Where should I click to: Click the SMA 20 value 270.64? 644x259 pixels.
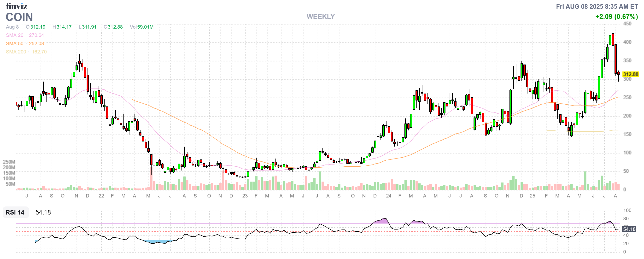pyautogui.click(x=36, y=35)
